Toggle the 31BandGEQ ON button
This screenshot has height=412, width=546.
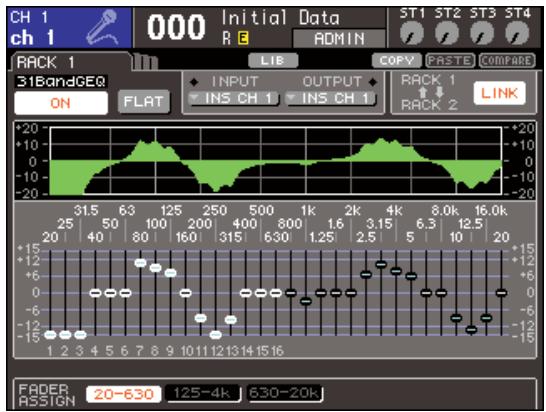[x=61, y=103]
